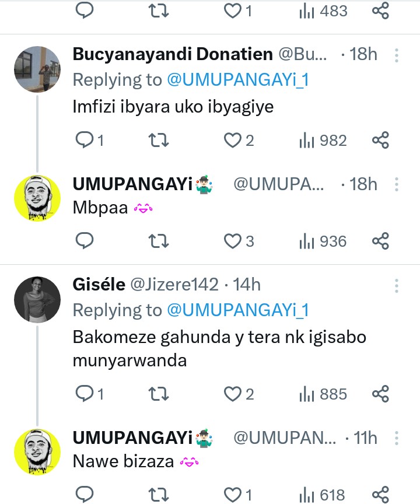The height and width of the screenshot is (504, 420).
Task: Open more options menu on Giséle's tweet
Action: pos(397,285)
